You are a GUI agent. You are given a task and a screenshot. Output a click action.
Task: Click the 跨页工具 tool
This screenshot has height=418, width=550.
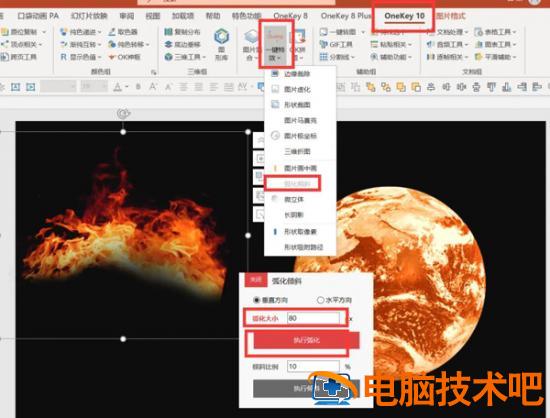19,57
